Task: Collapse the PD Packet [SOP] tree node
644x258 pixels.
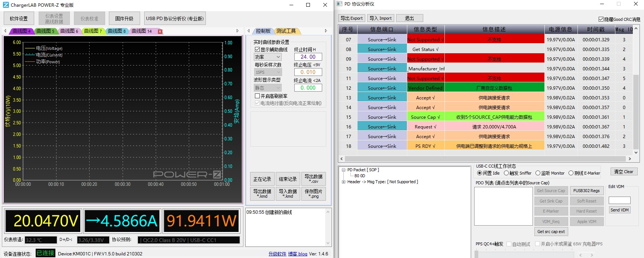Action: [344, 170]
